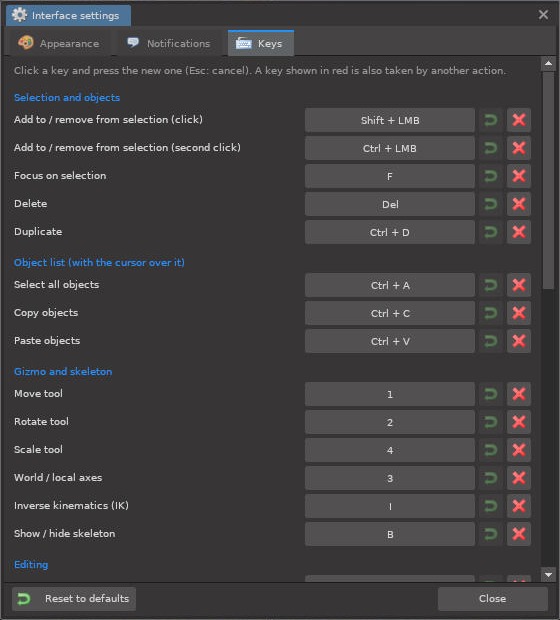Click the scrollbar down arrow

tap(548, 575)
